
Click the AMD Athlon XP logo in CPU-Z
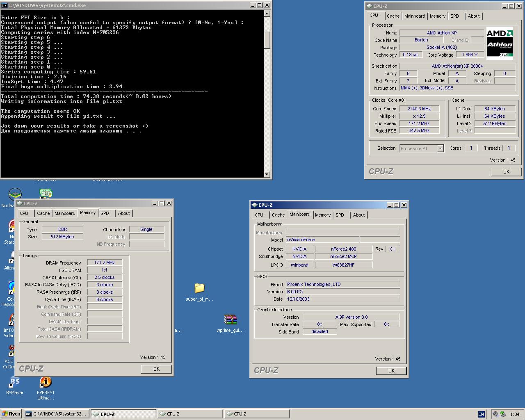500,43
